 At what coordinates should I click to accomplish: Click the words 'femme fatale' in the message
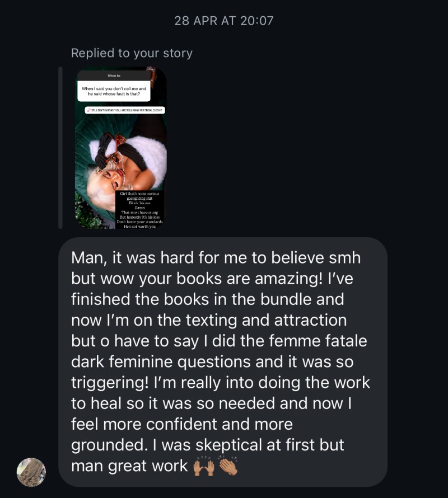pyautogui.click(x=318, y=341)
